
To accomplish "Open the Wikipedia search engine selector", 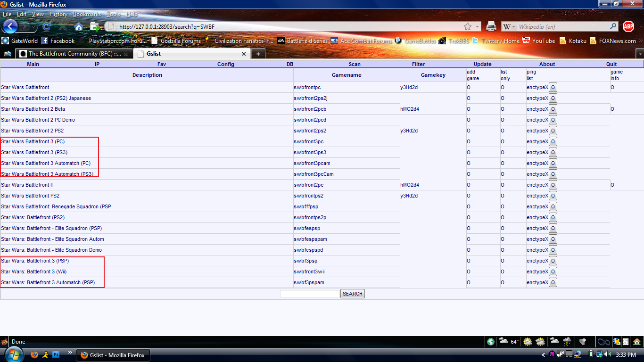I will (509, 27).
